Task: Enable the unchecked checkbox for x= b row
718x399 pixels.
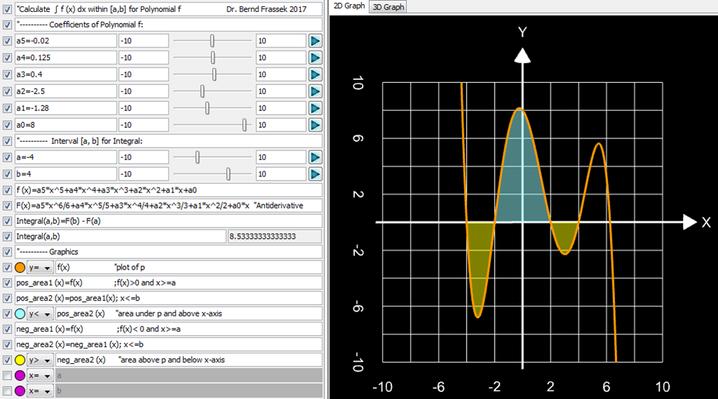Action: (7, 391)
